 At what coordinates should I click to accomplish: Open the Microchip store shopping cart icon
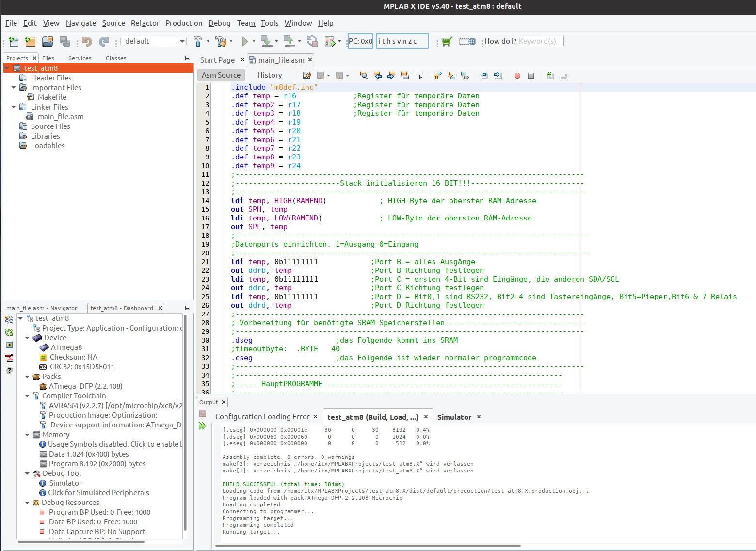[x=447, y=42]
